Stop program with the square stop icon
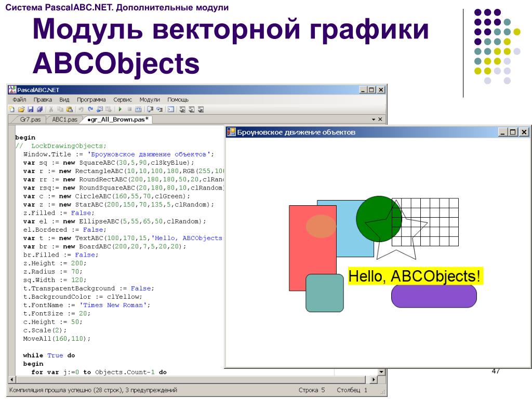Viewport: 532px width, 399px height. (x=129, y=109)
